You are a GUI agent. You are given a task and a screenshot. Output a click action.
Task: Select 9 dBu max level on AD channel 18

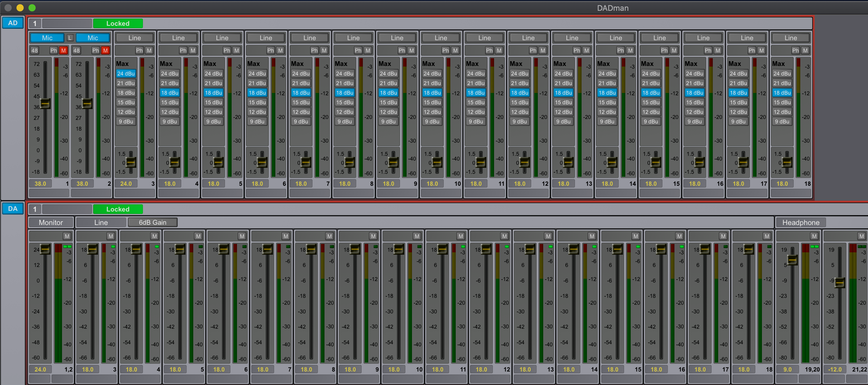click(x=782, y=122)
